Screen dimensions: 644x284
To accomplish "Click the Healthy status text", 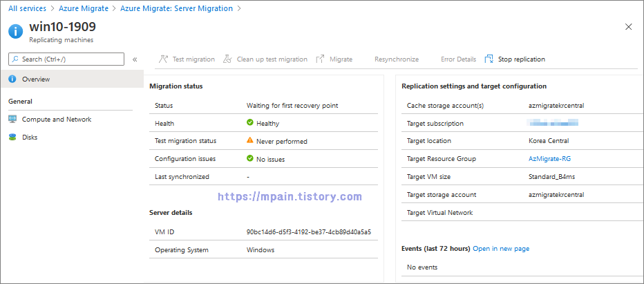I will coord(268,123).
